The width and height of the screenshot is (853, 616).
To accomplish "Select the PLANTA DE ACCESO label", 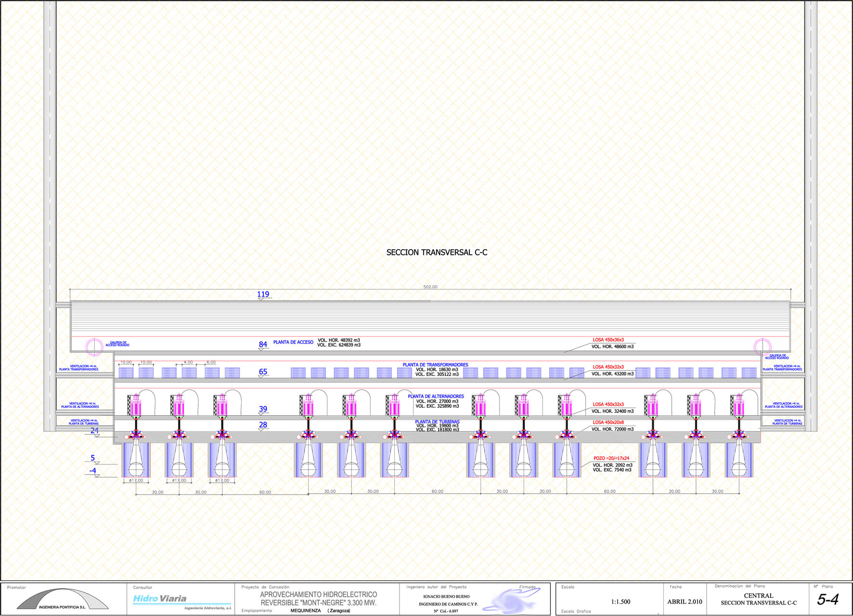I will 293,342.
